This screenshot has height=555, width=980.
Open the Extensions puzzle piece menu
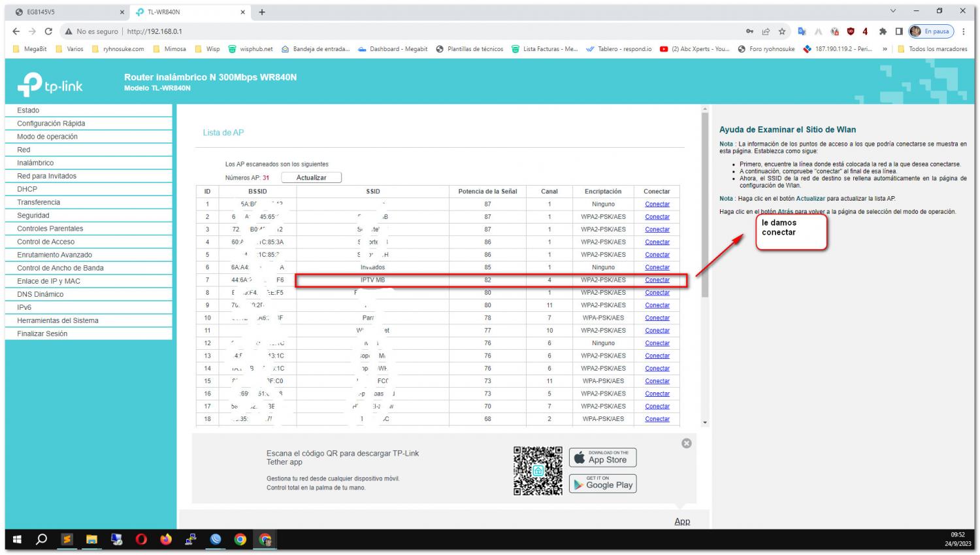tap(883, 31)
